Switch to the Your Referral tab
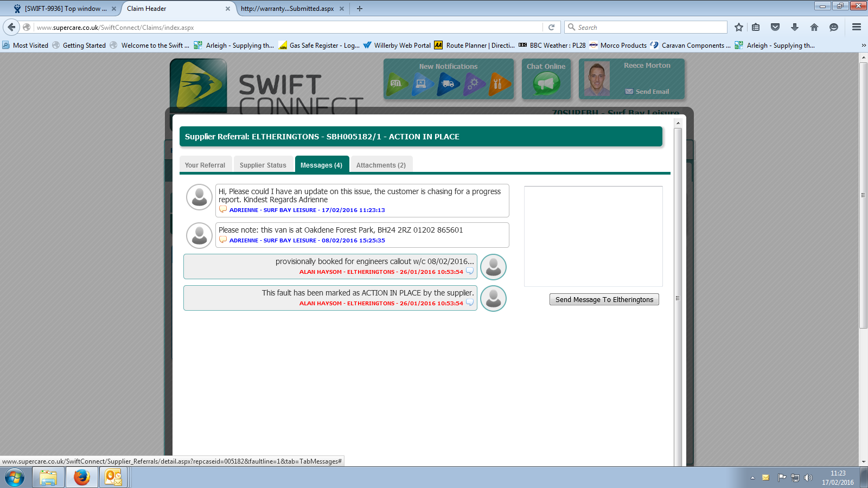Screen dimensions: 868x488 pos(205,165)
